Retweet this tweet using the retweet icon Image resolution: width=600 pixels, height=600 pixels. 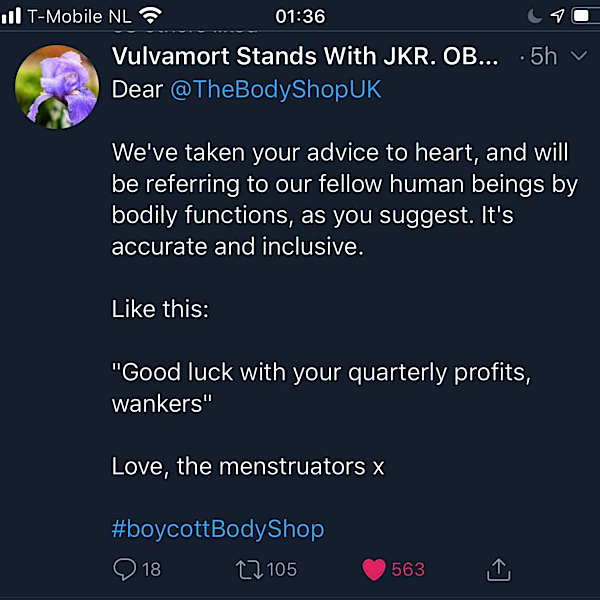pos(247,569)
